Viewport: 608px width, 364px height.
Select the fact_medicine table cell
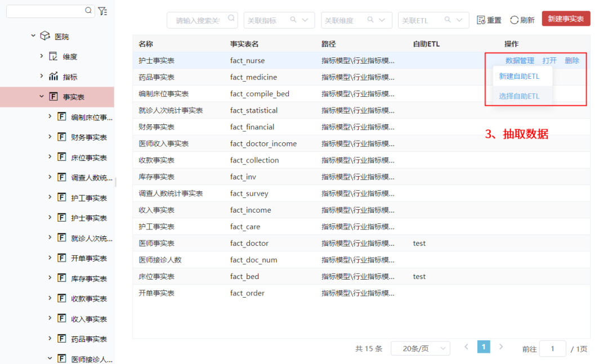[253, 77]
